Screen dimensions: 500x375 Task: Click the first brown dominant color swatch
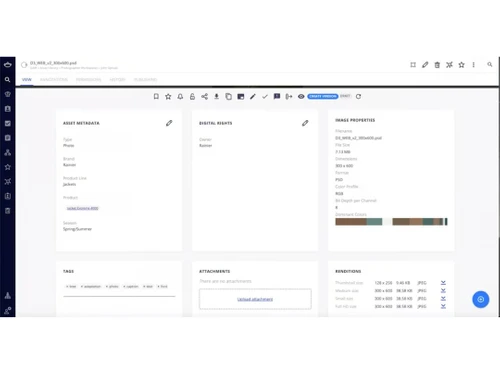(351, 222)
